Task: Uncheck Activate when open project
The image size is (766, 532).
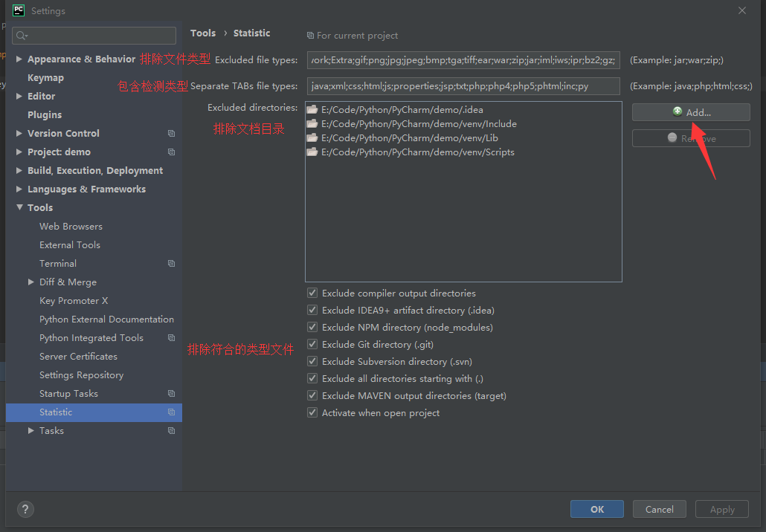Action: pos(312,412)
